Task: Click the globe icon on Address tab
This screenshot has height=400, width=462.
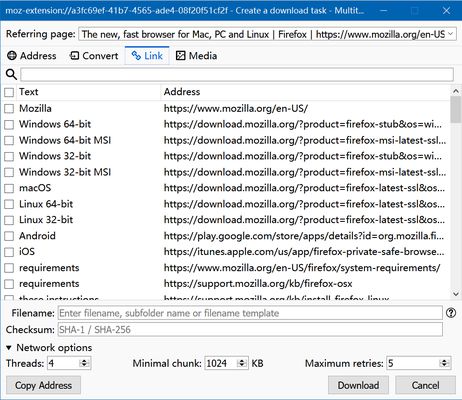Action: (12, 56)
